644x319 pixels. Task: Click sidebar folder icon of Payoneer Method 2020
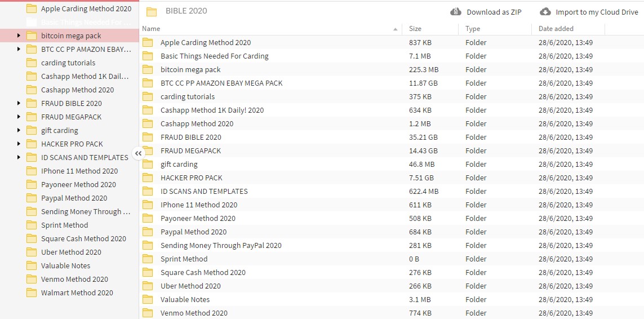point(32,184)
